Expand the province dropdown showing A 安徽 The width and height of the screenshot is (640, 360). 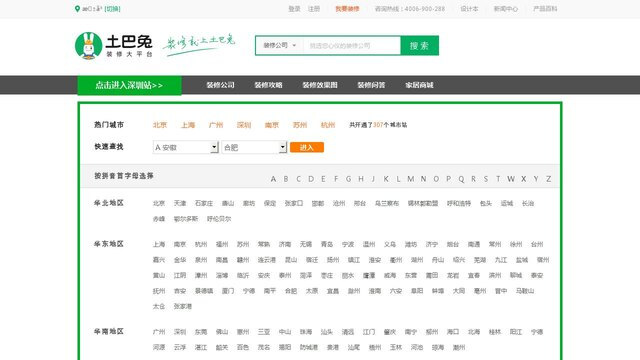tap(186, 147)
